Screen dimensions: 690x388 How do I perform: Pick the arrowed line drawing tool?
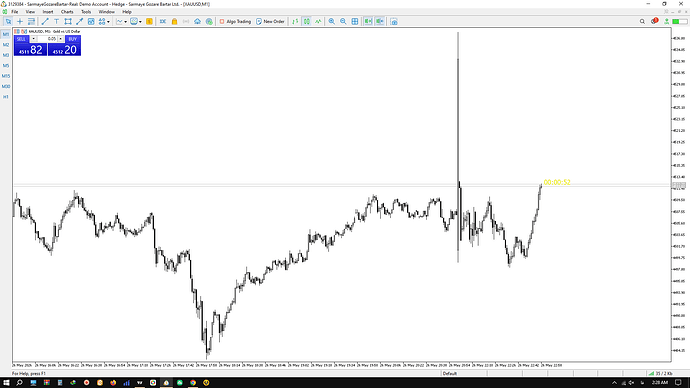(x=79, y=21)
